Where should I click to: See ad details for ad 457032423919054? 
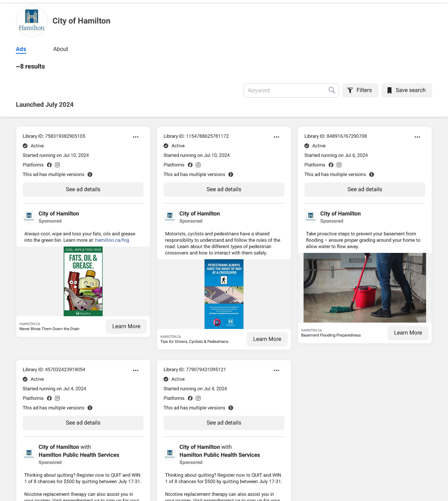point(83,423)
